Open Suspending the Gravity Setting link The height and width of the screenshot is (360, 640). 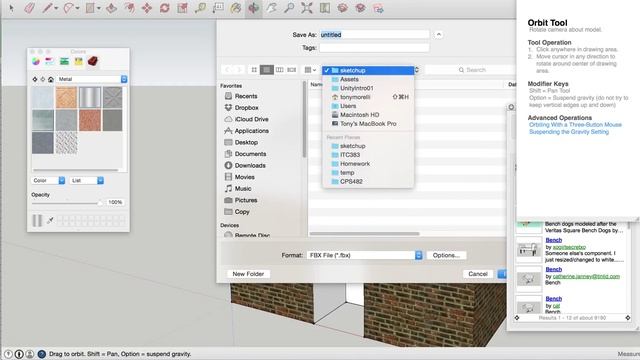569,132
